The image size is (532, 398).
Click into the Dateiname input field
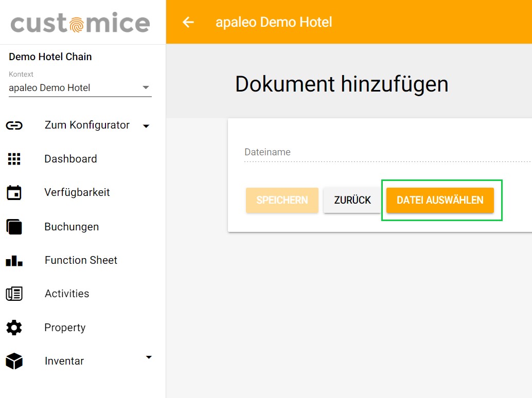(388, 152)
